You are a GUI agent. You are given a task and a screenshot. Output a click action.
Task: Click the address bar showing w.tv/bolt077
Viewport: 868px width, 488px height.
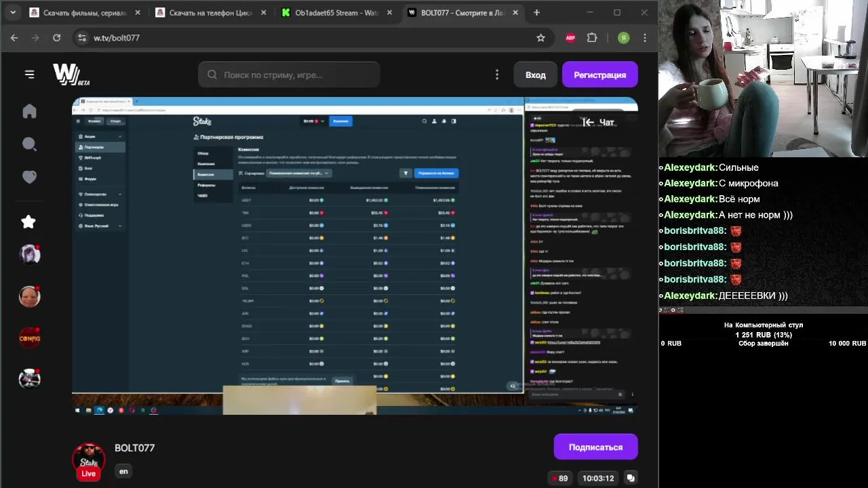pos(312,38)
